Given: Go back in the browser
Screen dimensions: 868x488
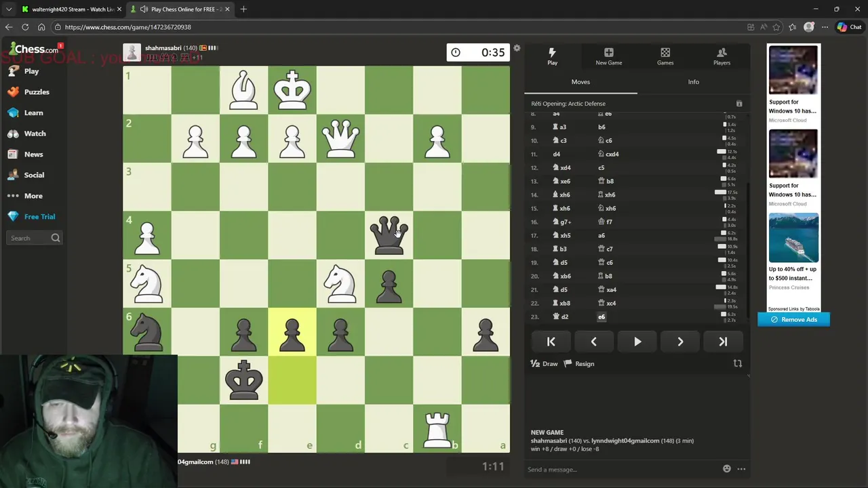Looking at the screenshot, I should pos(9,27).
